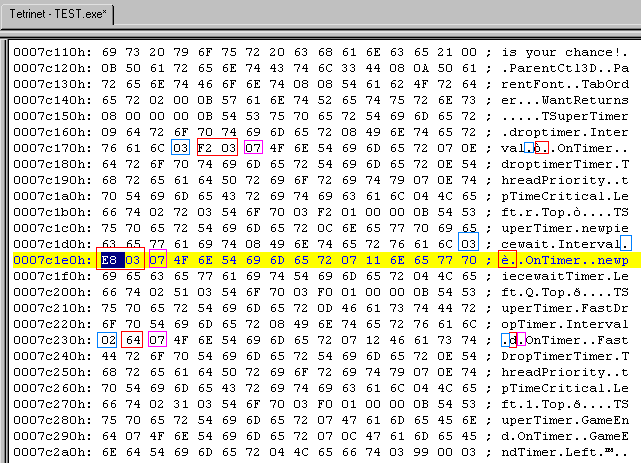Click the highlighted E8 byte in the yellow row

click(108, 260)
